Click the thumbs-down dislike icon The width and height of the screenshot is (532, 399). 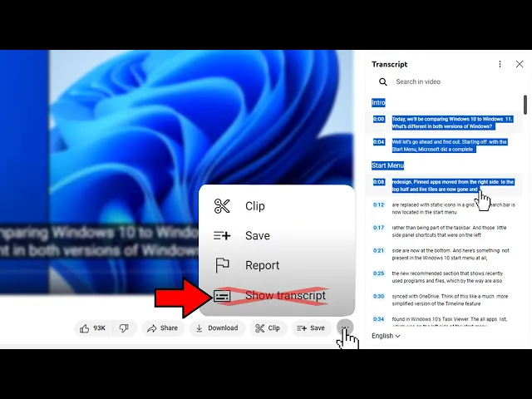[124, 328]
